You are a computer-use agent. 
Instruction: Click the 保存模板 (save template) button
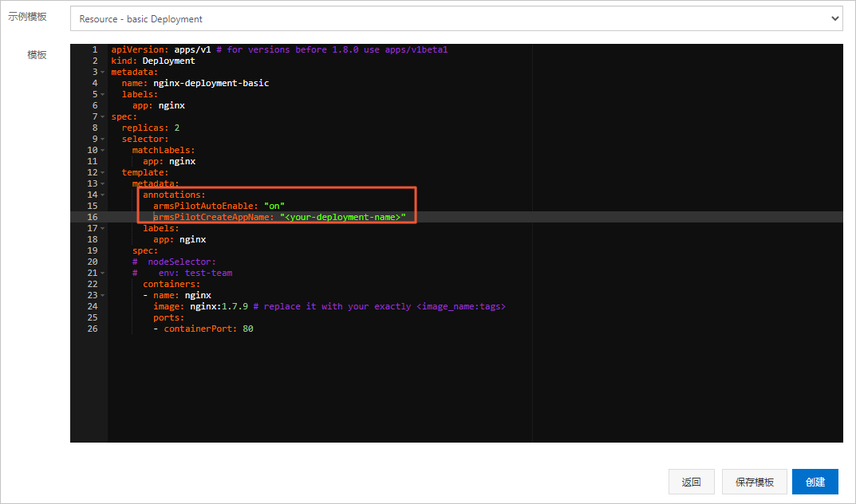tap(755, 482)
